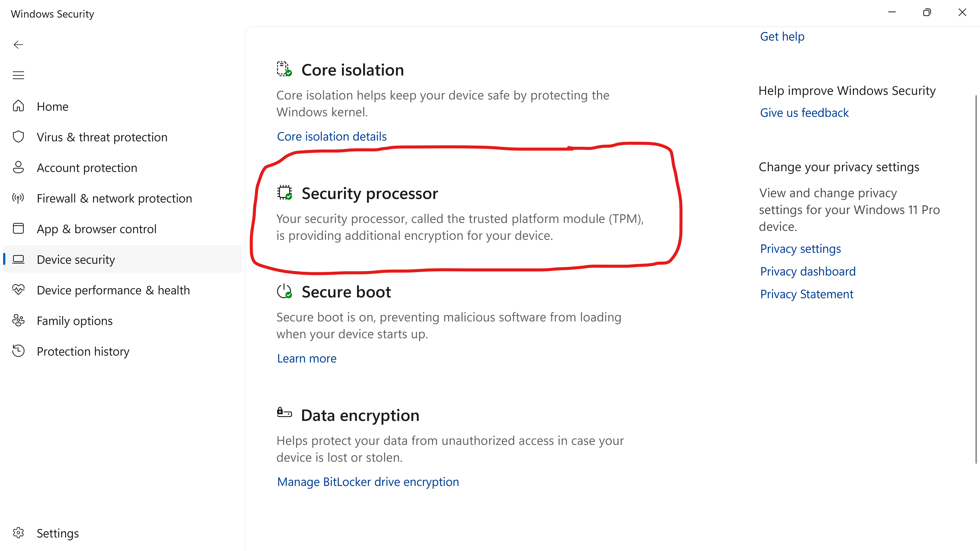This screenshot has width=980, height=551.
Task: Click the Protection history clock icon
Action: click(x=18, y=351)
